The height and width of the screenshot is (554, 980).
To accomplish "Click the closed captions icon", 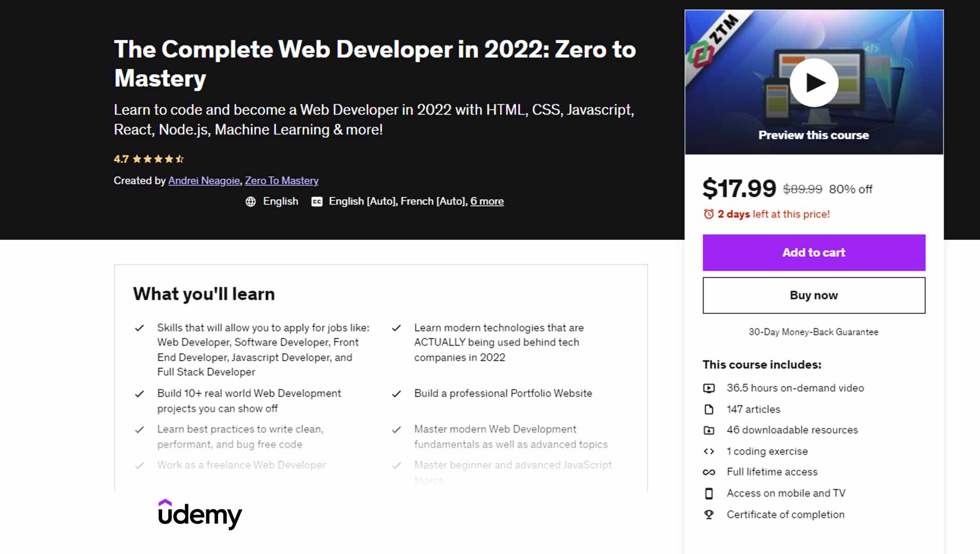I will (x=317, y=202).
